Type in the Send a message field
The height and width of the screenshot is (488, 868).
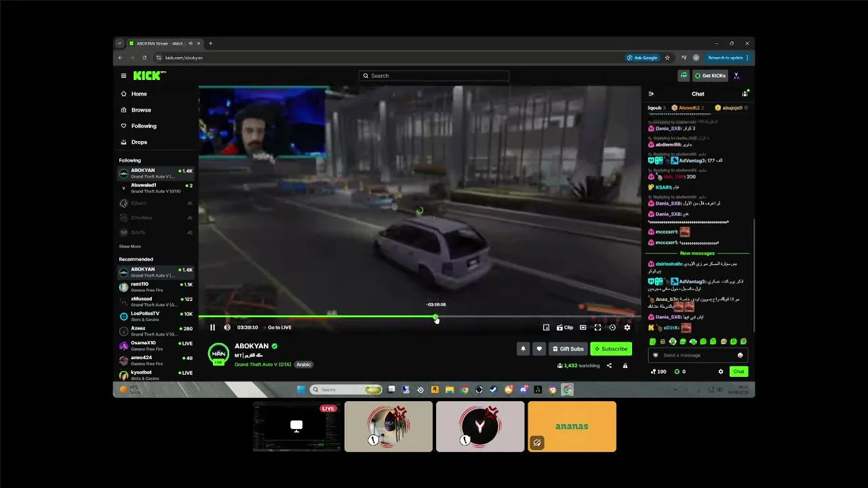[697, 355]
